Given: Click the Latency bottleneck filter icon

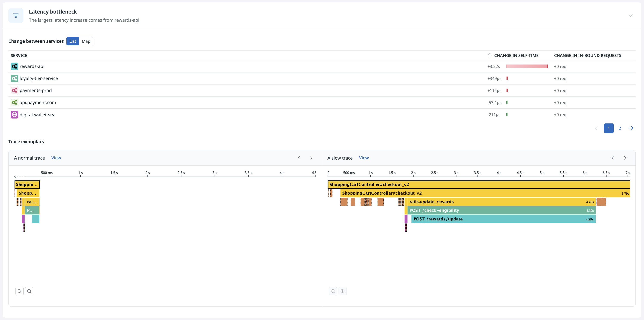Looking at the screenshot, I should pos(16,15).
